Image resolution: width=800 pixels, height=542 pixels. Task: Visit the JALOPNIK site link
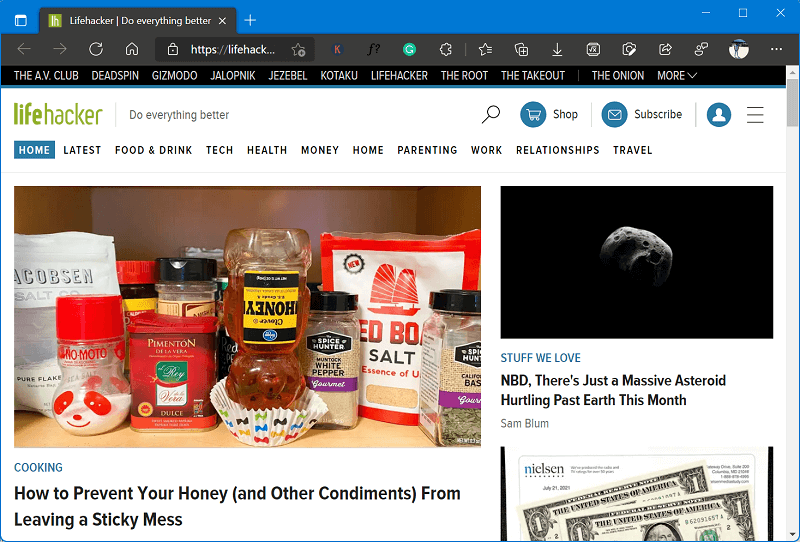click(x=233, y=76)
